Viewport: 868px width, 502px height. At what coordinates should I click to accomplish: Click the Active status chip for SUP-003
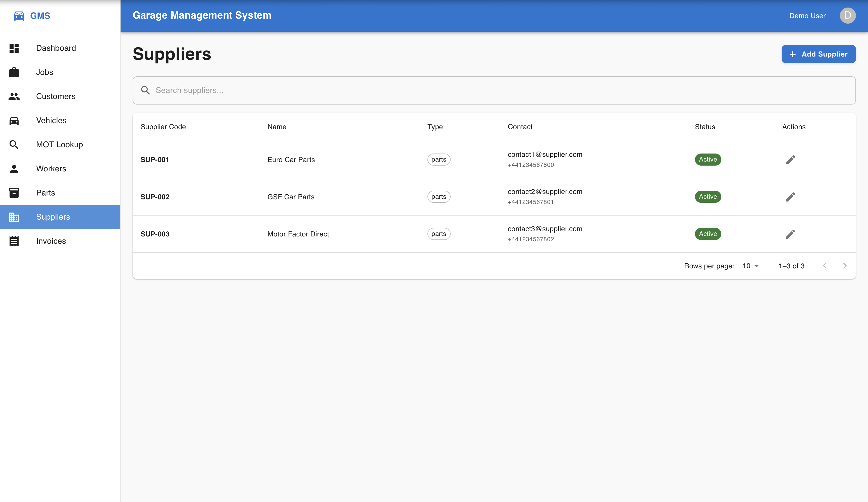pos(708,234)
